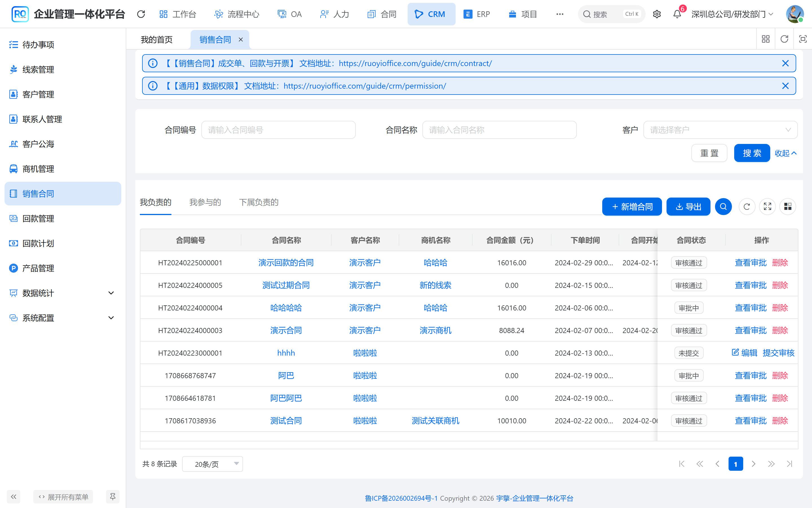The height and width of the screenshot is (508, 812).
Task: Switch to the 我参与的 tab
Action: (x=205, y=202)
